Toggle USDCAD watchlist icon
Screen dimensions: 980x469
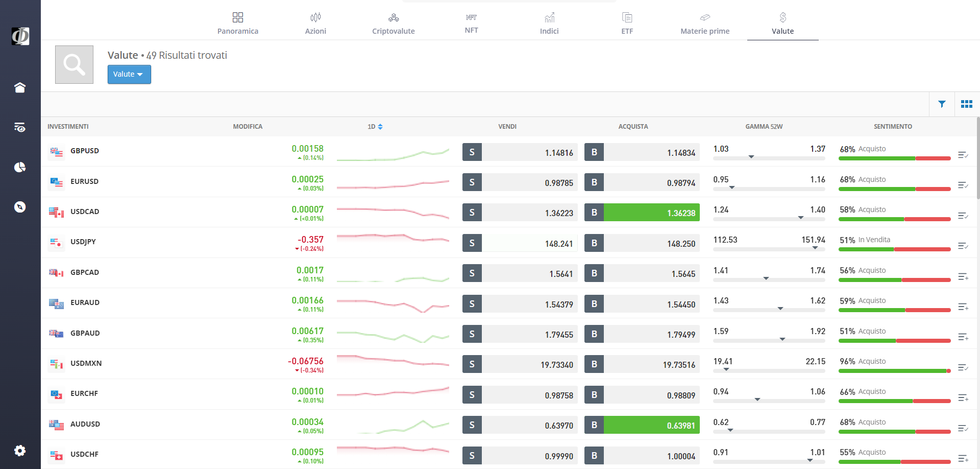click(963, 216)
